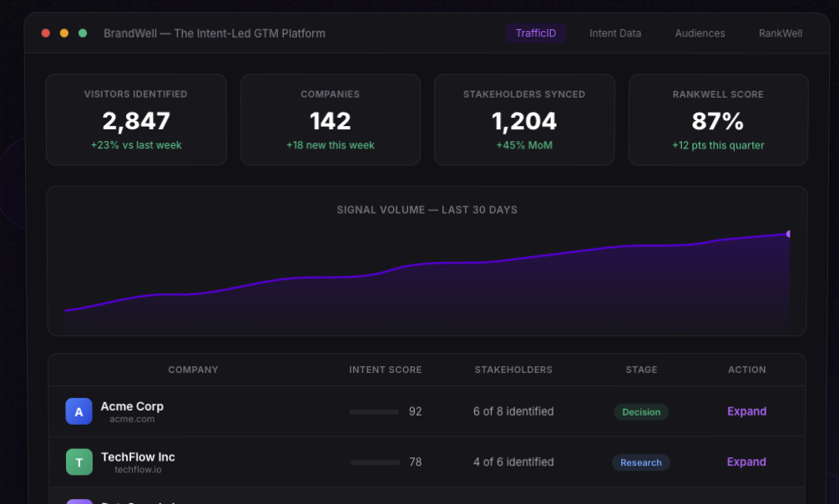Go to the Audiences tab
The height and width of the screenshot is (504, 839).
[700, 33]
